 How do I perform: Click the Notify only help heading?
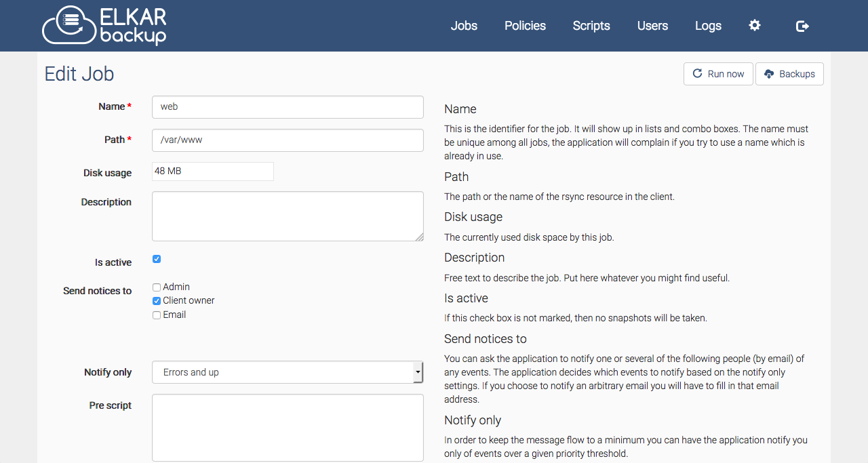click(473, 420)
